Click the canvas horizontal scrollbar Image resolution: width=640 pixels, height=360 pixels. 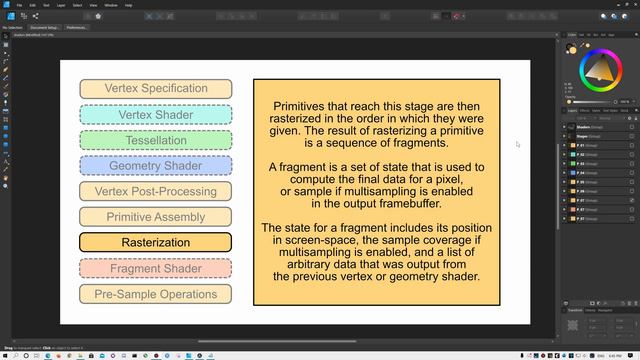point(277,341)
